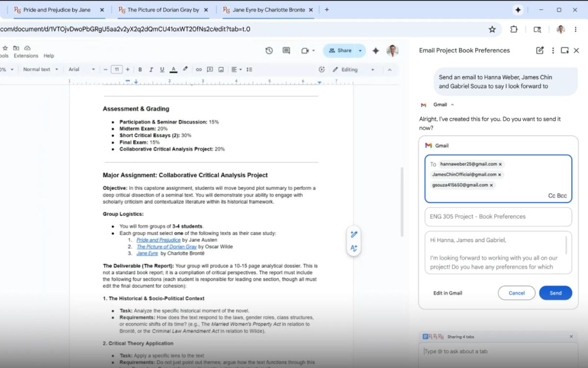
Task: Open the checklist toolbar icon
Action: click(x=249, y=69)
